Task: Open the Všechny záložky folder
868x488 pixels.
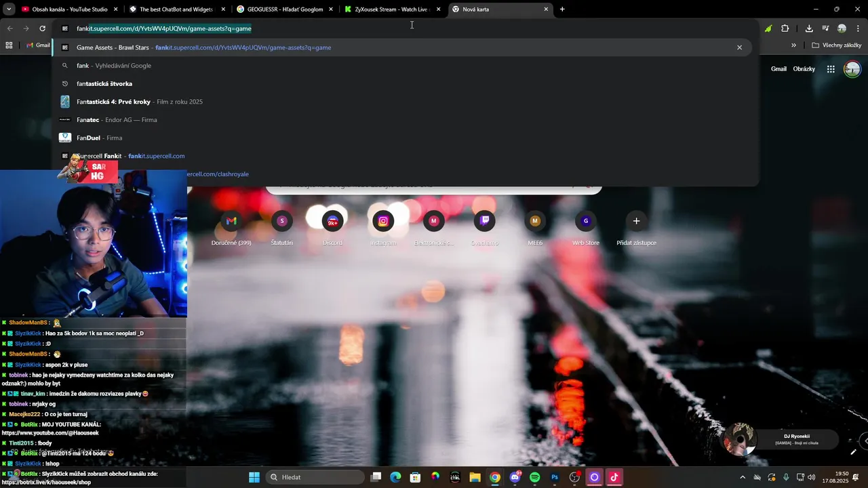Action: (x=836, y=45)
